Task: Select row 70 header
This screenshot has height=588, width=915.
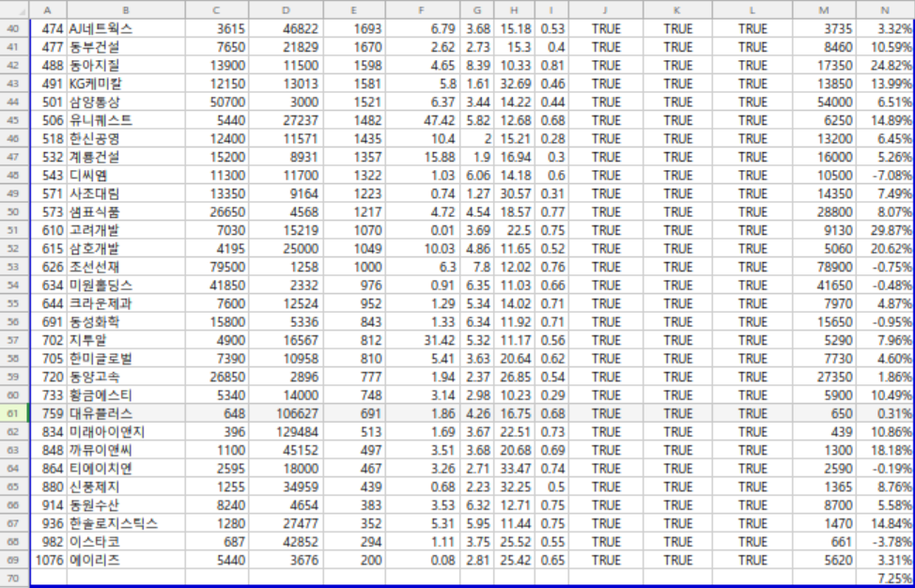Action: click(x=14, y=578)
